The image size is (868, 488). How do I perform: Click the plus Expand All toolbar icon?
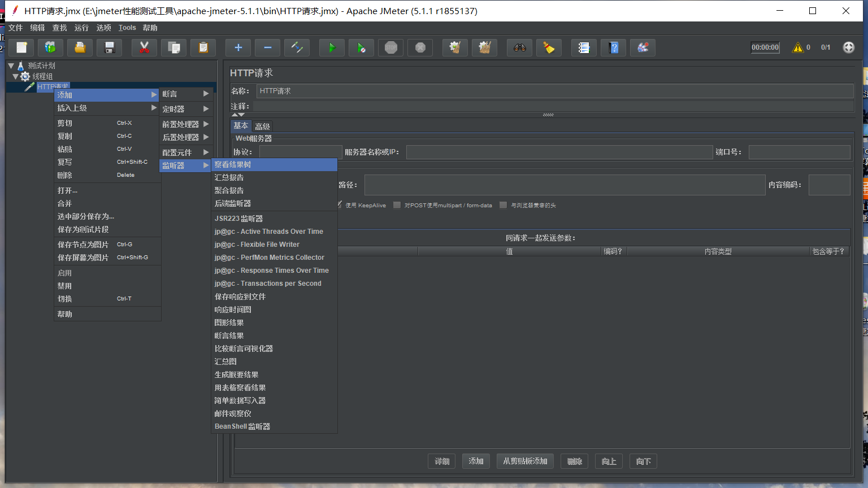(x=238, y=48)
